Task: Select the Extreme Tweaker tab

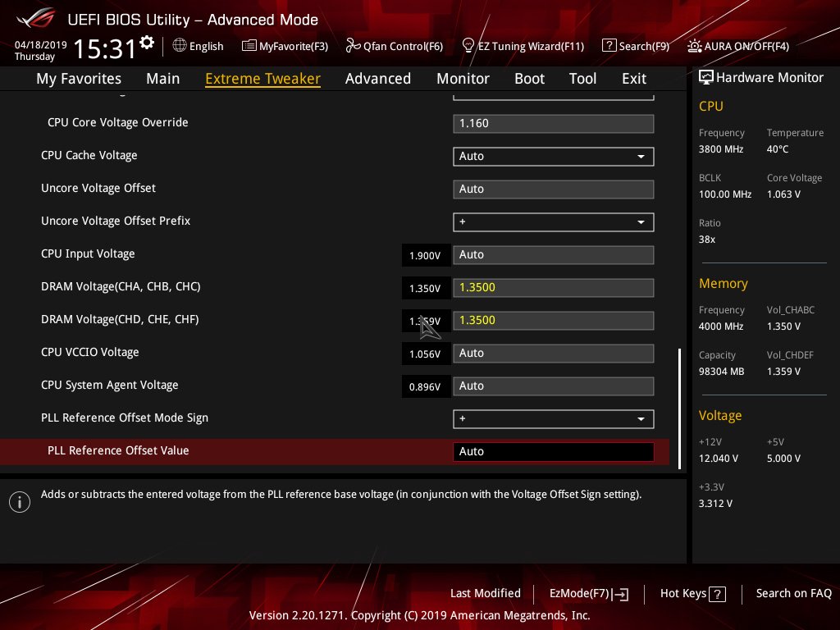Action: 263,79
